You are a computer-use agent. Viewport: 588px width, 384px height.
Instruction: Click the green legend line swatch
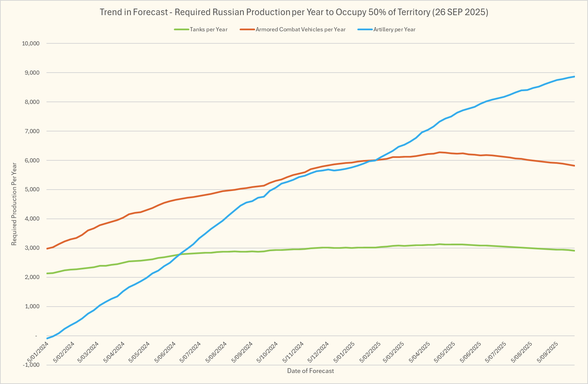[x=181, y=30]
